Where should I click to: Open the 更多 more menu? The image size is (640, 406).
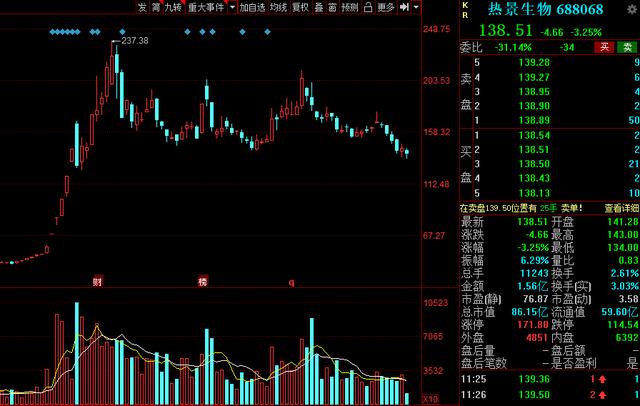[x=386, y=7]
